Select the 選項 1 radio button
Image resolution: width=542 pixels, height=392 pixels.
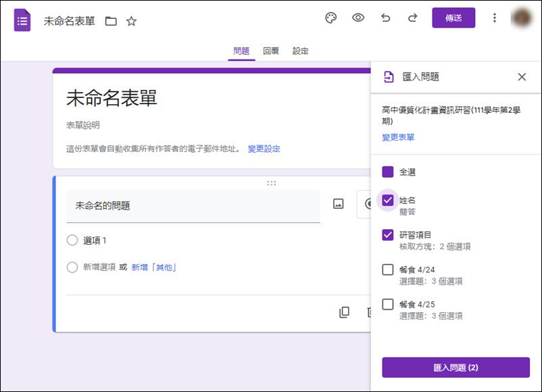[72, 240]
